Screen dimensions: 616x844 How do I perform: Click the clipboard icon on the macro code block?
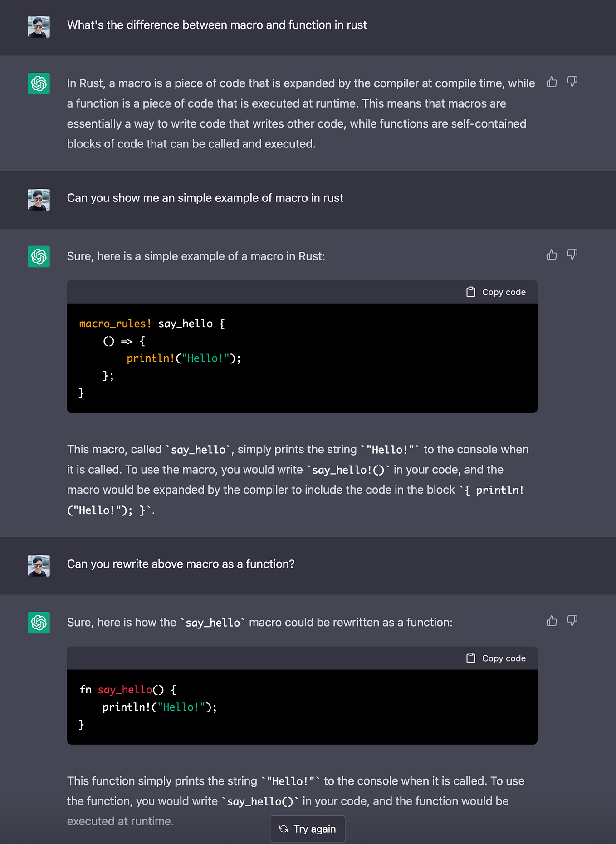point(471,292)
